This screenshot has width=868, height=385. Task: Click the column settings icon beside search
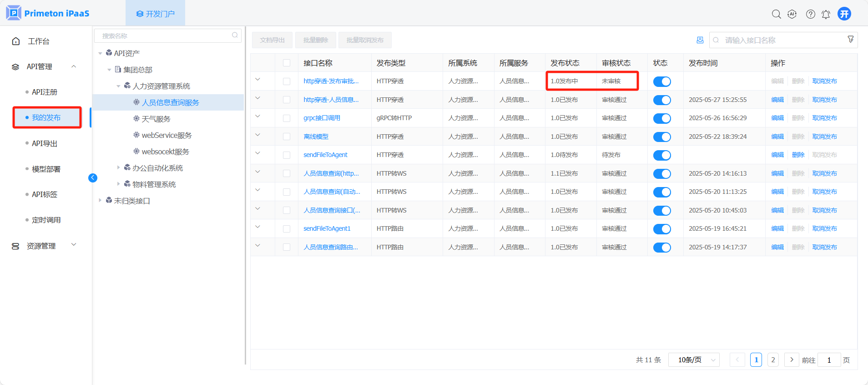700,40
